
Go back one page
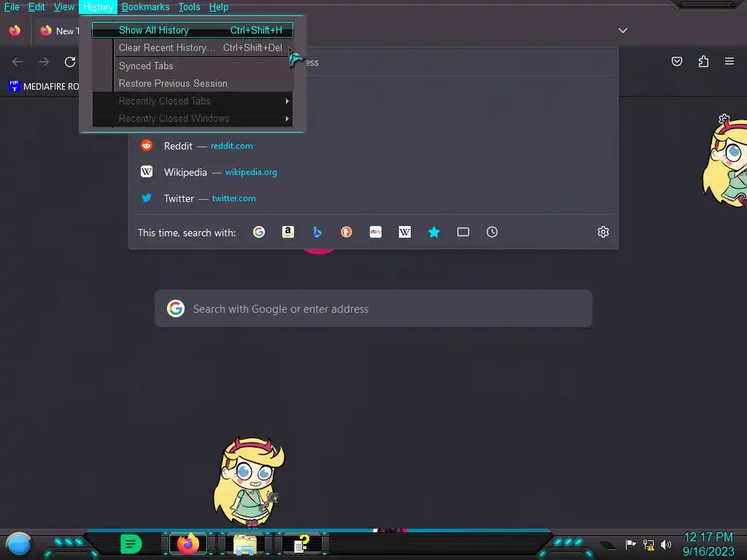18,62
